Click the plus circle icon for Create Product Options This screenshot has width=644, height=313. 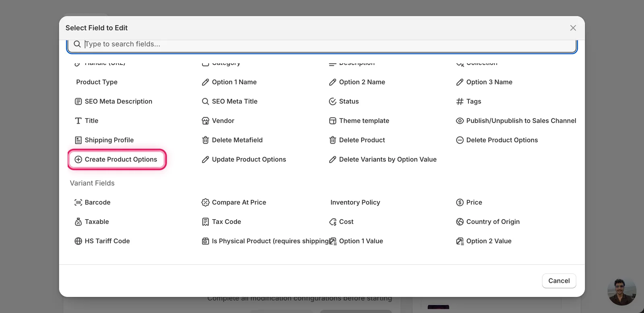[78, 160]
